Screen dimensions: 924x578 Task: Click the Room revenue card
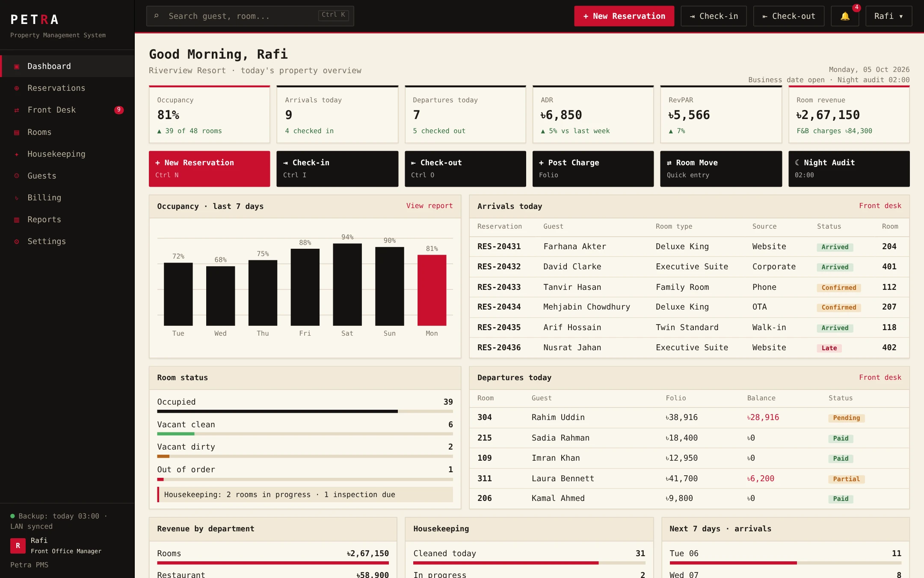849,114
